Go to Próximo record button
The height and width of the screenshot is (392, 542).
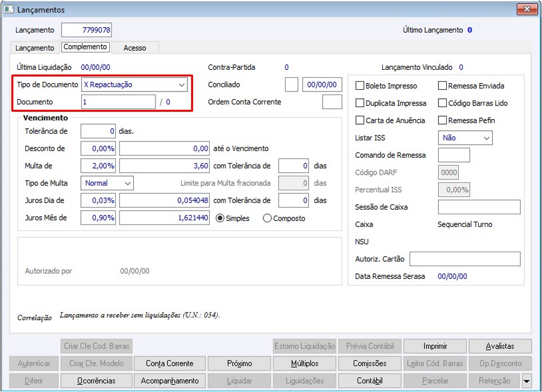(239, 363)
